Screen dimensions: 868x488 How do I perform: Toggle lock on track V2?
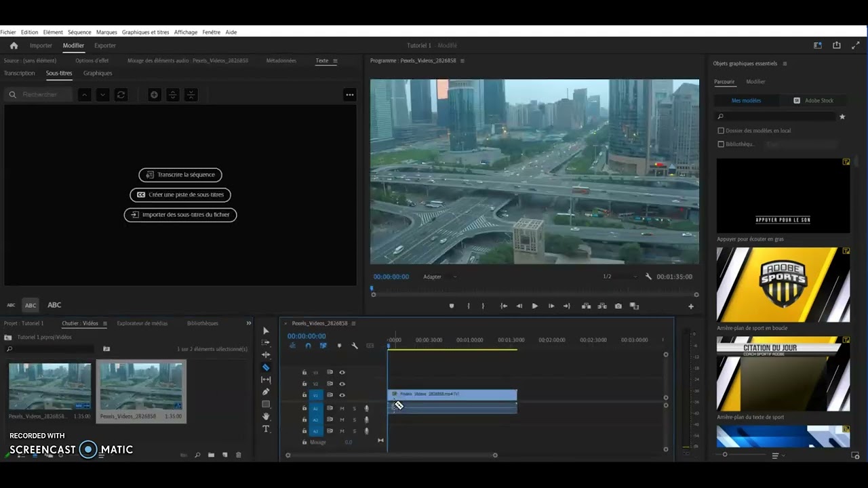click(x=304, y=384)
